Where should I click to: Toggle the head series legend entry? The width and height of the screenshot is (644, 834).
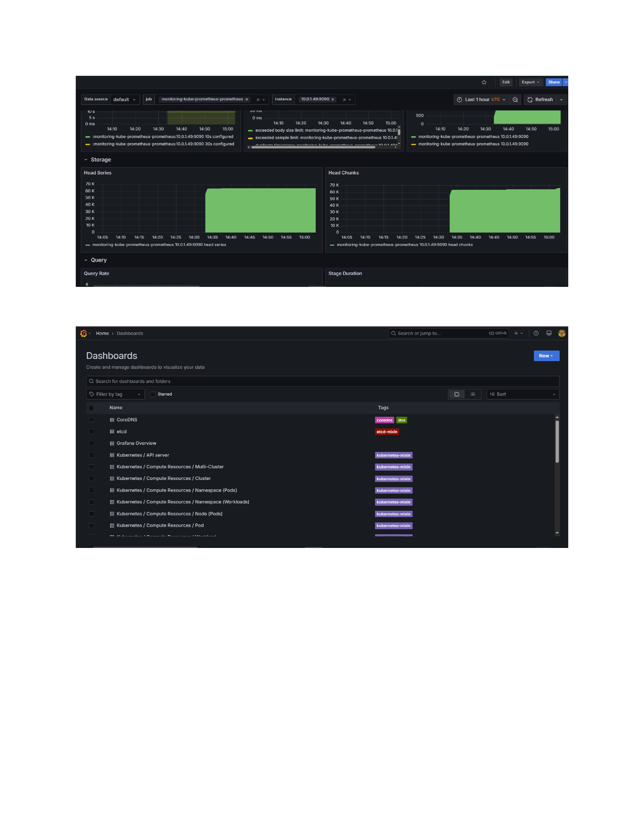(159, 245)
